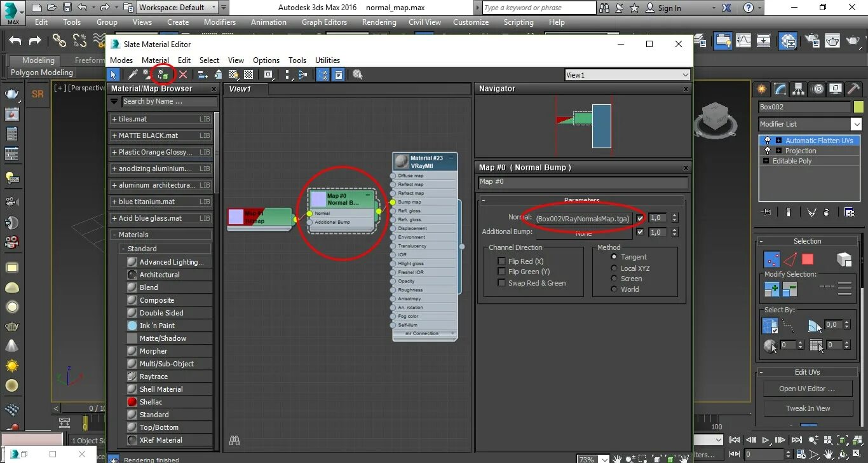This screenshot has width=868, height=463.
Task: Check Flip Red (X)
Action: coord(501,261)
